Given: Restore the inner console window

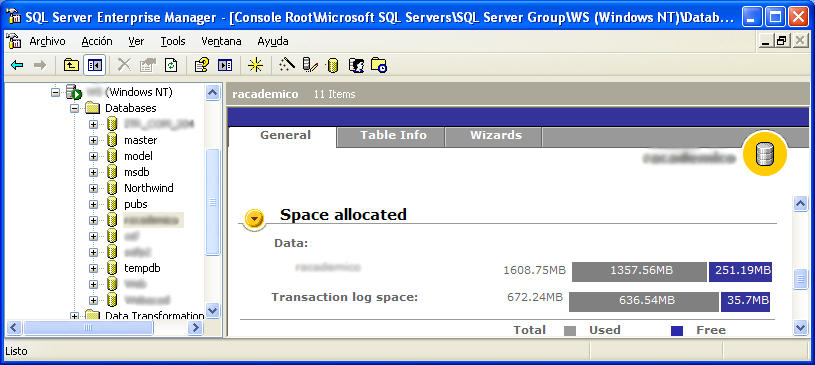Looking at the screenshot, I should (782, 41).
